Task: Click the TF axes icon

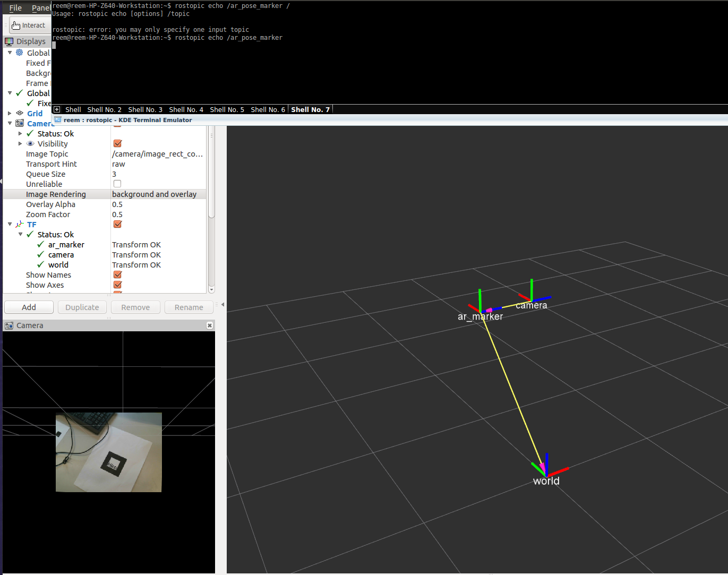Action: point(20,224)
